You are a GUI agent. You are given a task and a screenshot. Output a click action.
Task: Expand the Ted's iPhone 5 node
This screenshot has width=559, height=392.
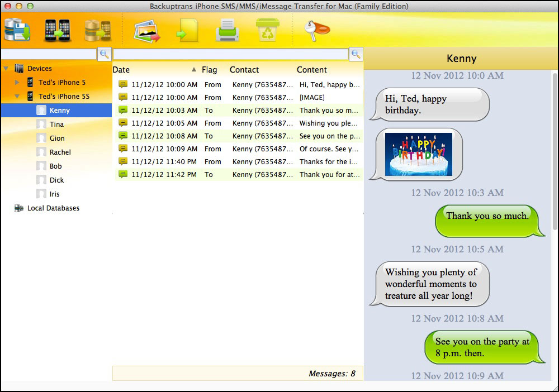pyautogui.click(x=17, y=82)
